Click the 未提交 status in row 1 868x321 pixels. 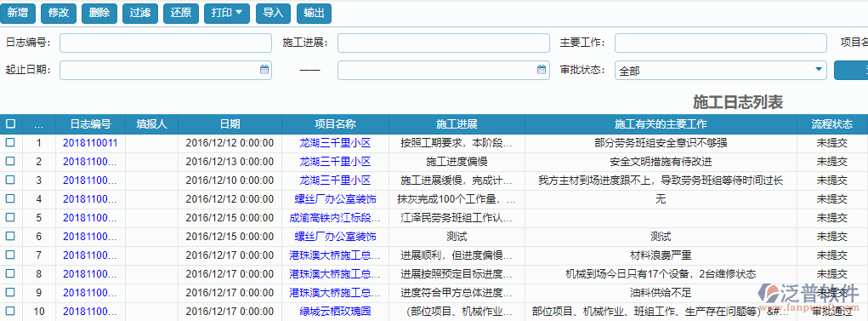tap(832, 143)
